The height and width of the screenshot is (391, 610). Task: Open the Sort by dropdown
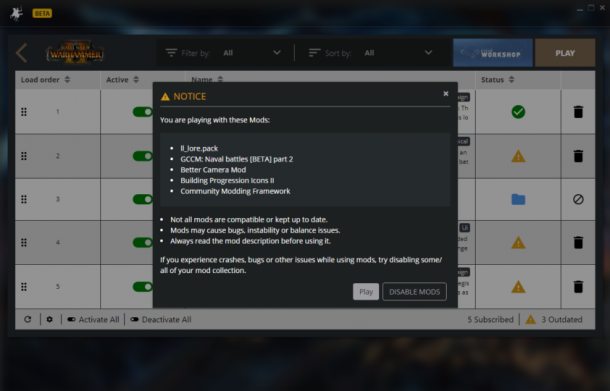398,53
